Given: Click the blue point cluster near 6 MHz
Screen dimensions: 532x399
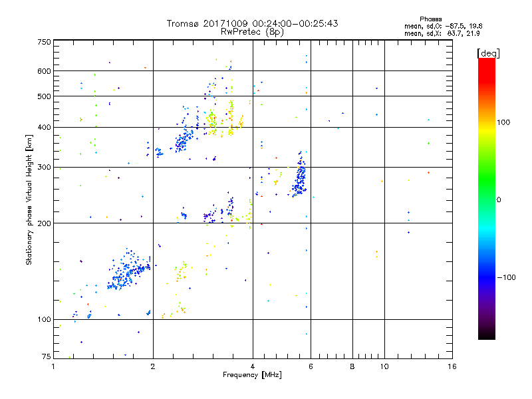Looking at the screenshot, I should (300, 175).
